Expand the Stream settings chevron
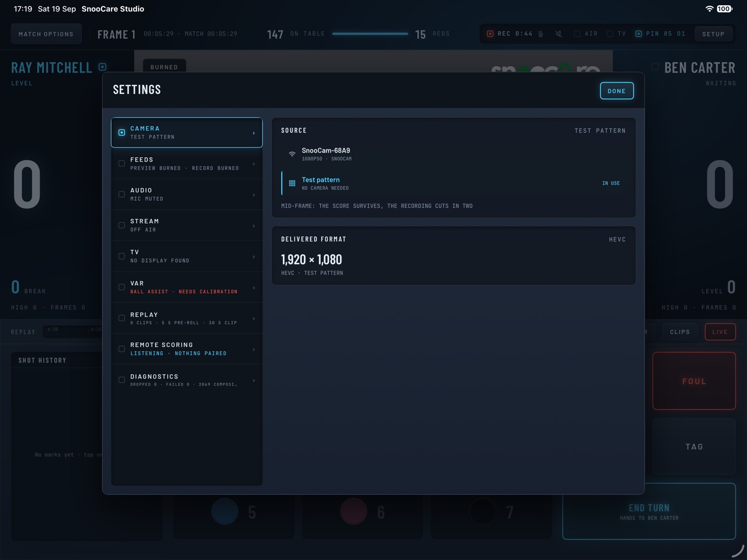The width and height of the screenshot is (747, 560). click(253, 226)
